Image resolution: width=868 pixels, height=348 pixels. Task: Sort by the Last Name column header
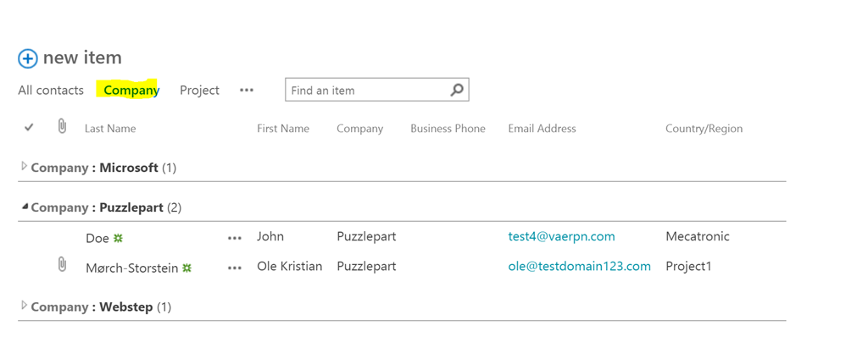[110, 129]
